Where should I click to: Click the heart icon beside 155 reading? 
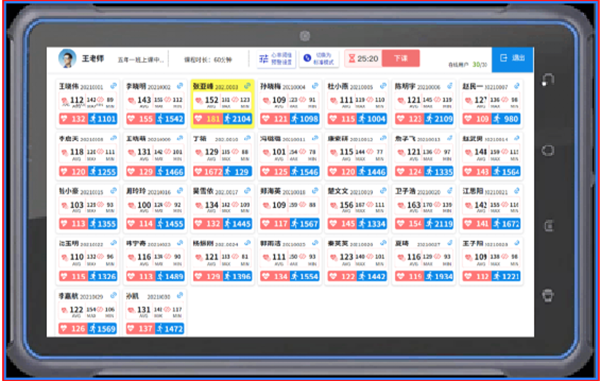[131, 119]
